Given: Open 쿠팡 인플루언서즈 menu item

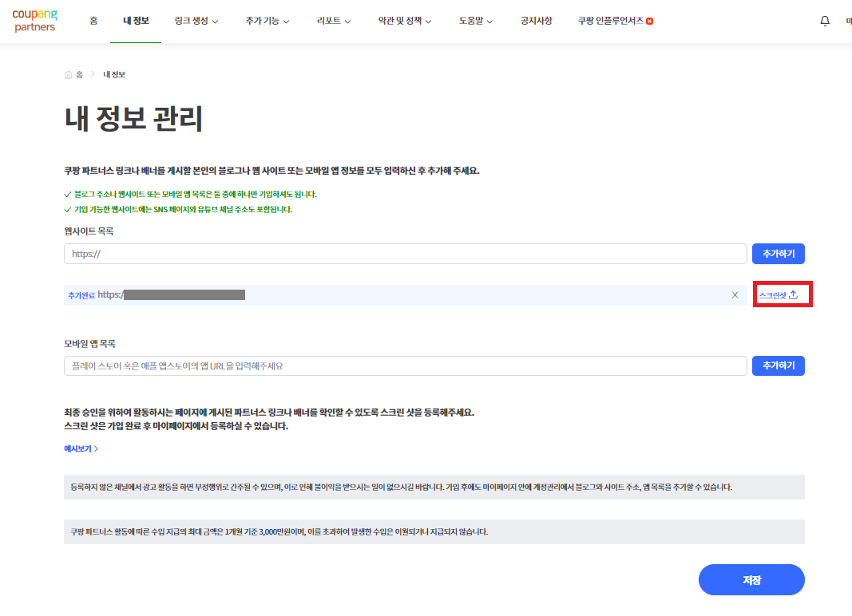Looking at the screenshot, I should click(615, 21).
